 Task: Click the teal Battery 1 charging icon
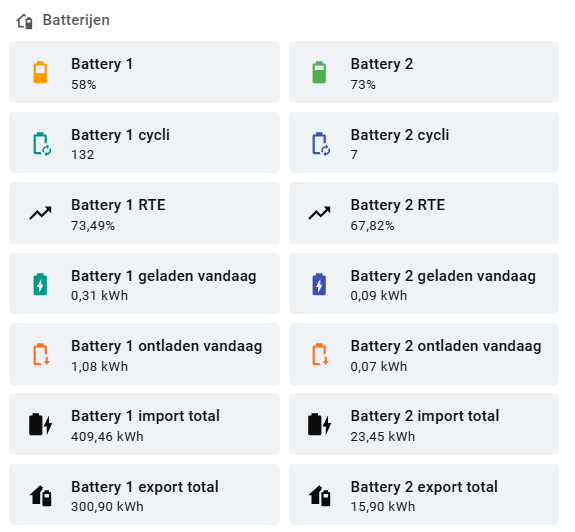[40, 284]
